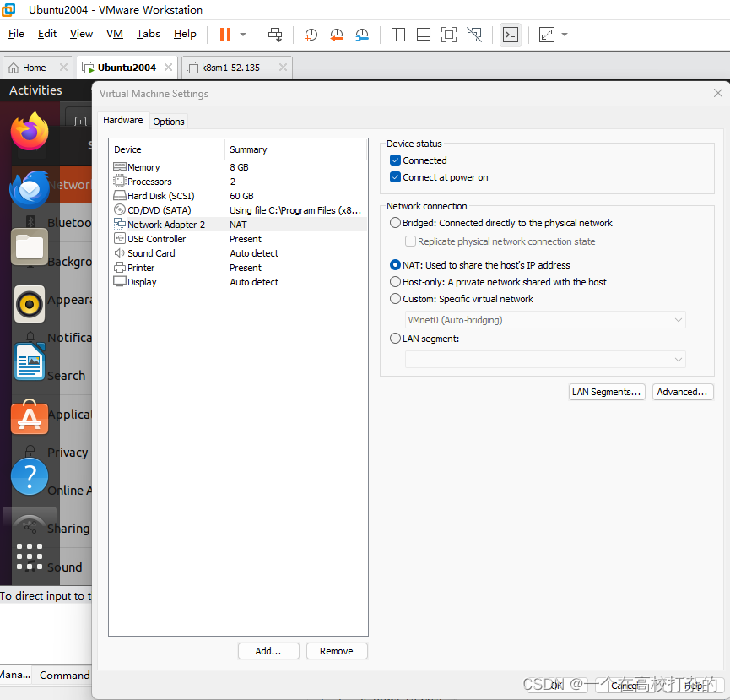Select the Hardware tab
This screenshot has height=700, width=730.
tap(123, 120)
